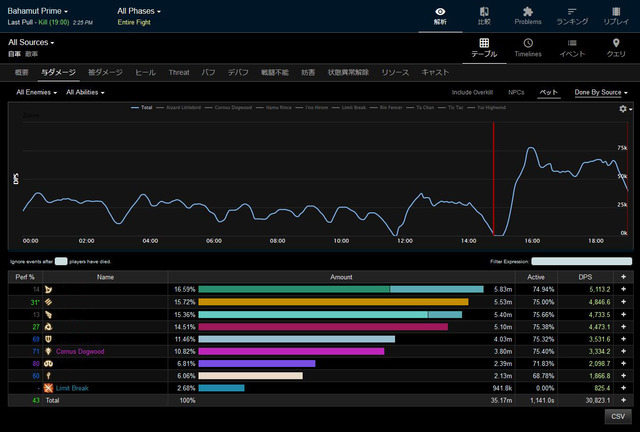Open the Done By Source dropdown
Screen dimensions: 640x432
coord(601,92)
